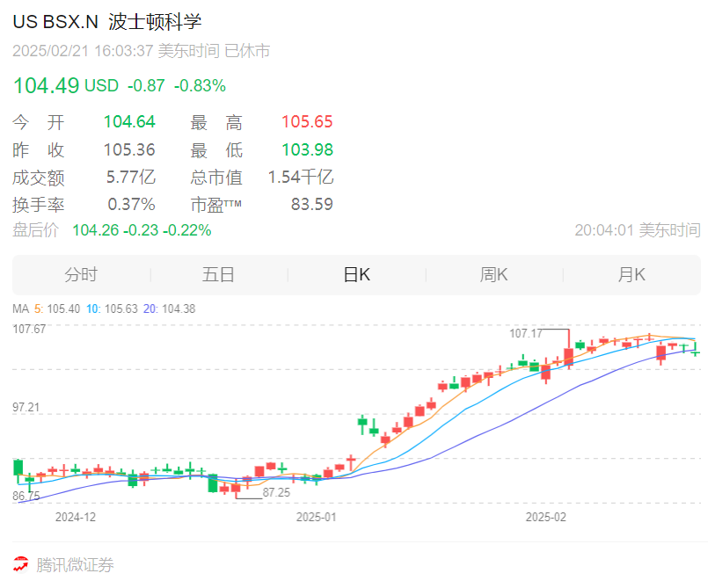Click the 成交额 value 5.77亿
708x588 pixels.
tap(131, 178)
